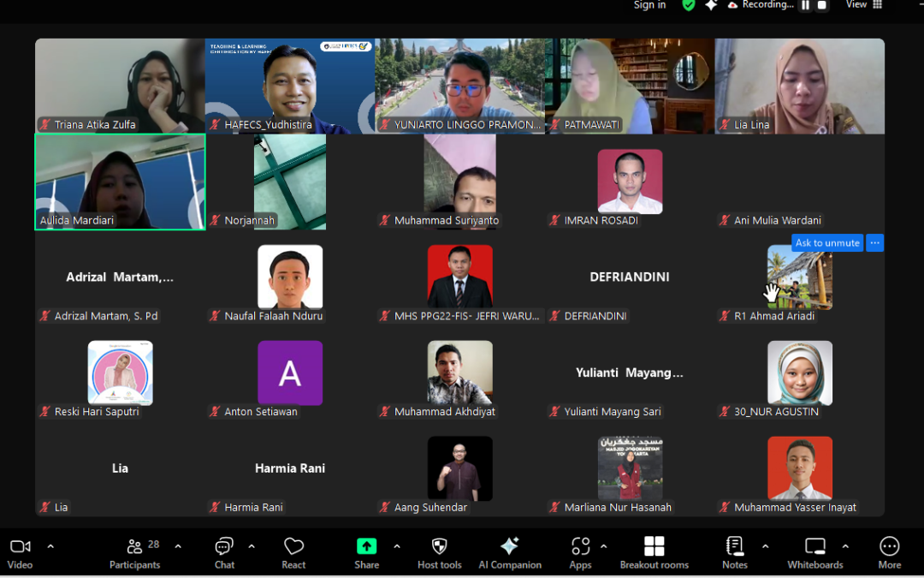Screen dimensions: 924x578
Task: Open the Apps panel
Action: (580, 553)
